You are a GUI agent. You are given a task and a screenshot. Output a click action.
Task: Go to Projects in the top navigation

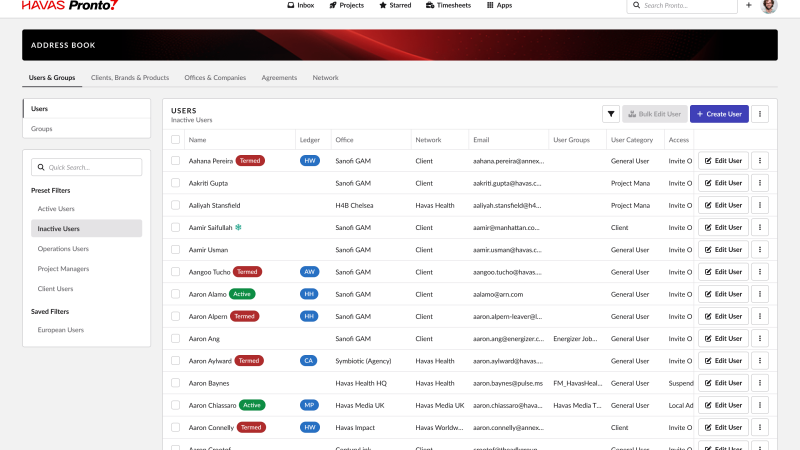[x=346, y=5]
